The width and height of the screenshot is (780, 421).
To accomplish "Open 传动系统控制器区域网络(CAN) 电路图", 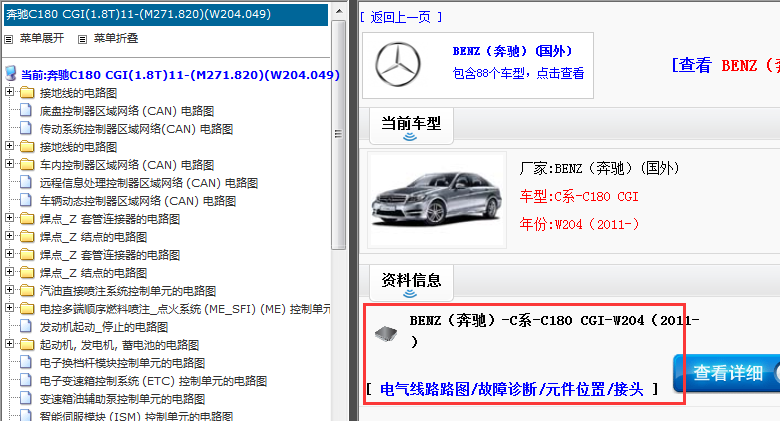I will click(136, 129).
